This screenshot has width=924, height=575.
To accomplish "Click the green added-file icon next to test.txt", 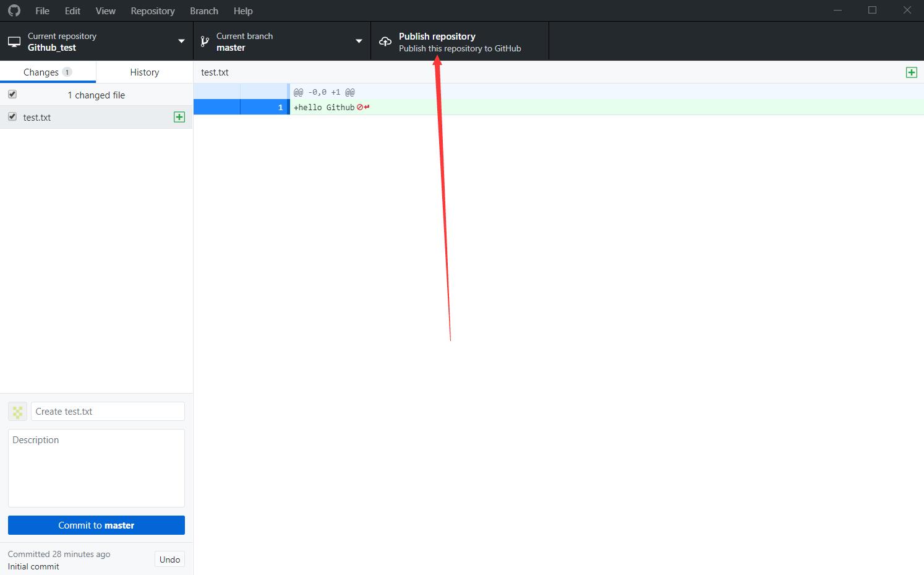I will [x=179, y=116].
